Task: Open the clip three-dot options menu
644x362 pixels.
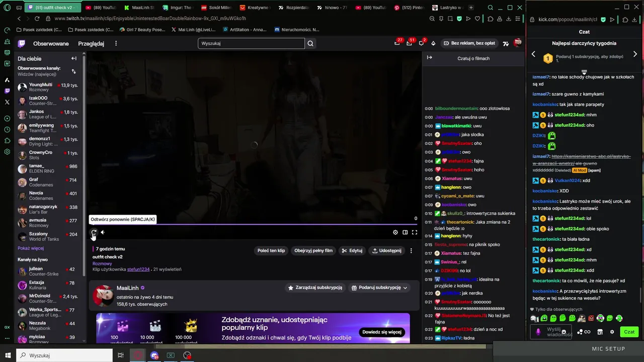Action: click(x=411, y=250)
